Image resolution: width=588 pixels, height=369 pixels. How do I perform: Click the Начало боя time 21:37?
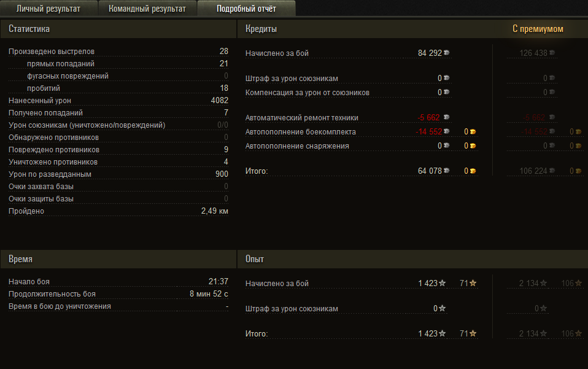click(219, 281)
